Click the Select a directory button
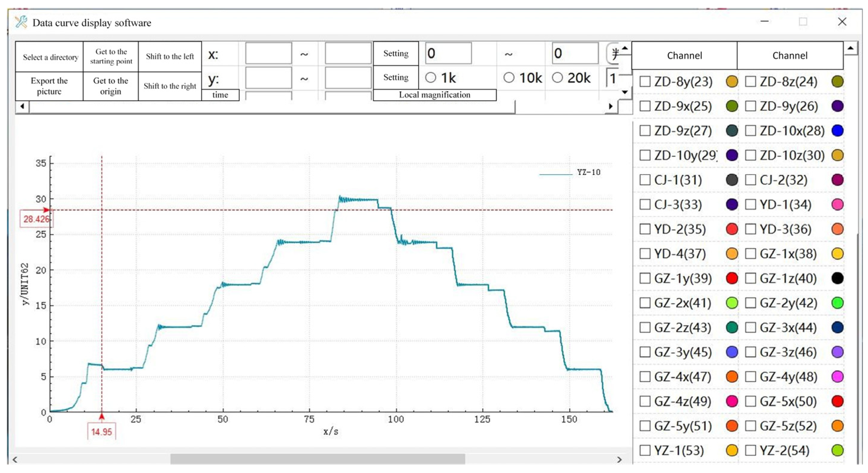This screenshot has width=868, height=473. click(49, 57)
